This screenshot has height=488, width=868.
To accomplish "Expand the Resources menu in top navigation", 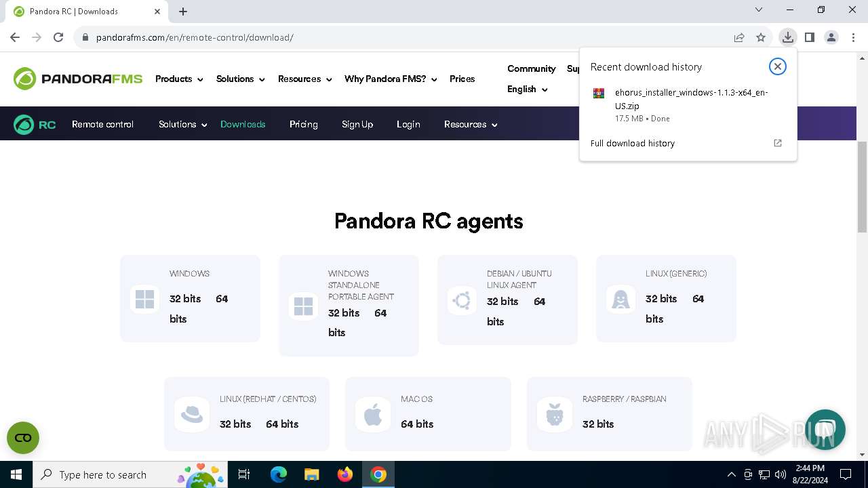I will (304, 79).
